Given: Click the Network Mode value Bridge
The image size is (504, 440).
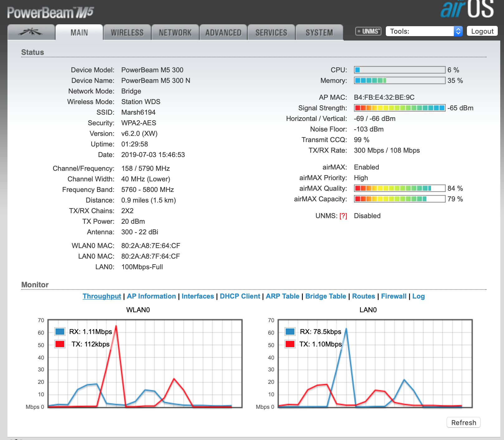Looking at the screenshot, I should tap(131, 91).
